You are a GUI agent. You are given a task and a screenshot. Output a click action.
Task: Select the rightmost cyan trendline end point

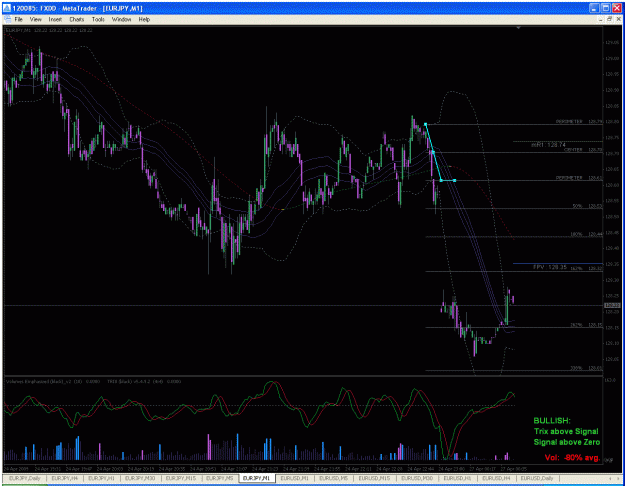454,181
